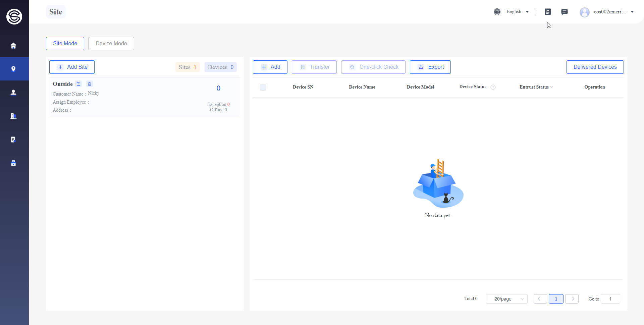Open Delivered Devices
644x325 pixels.
[x=595, y=67]
